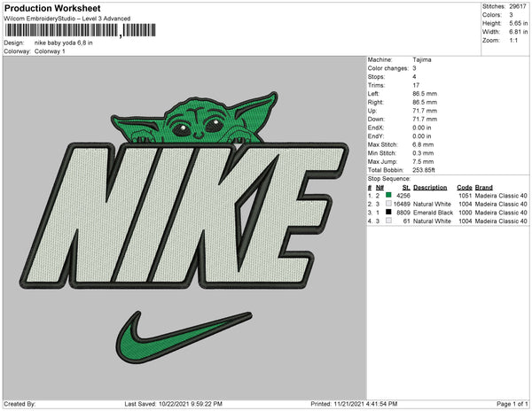Click the barcode under the worksheet title

point(80,30)
